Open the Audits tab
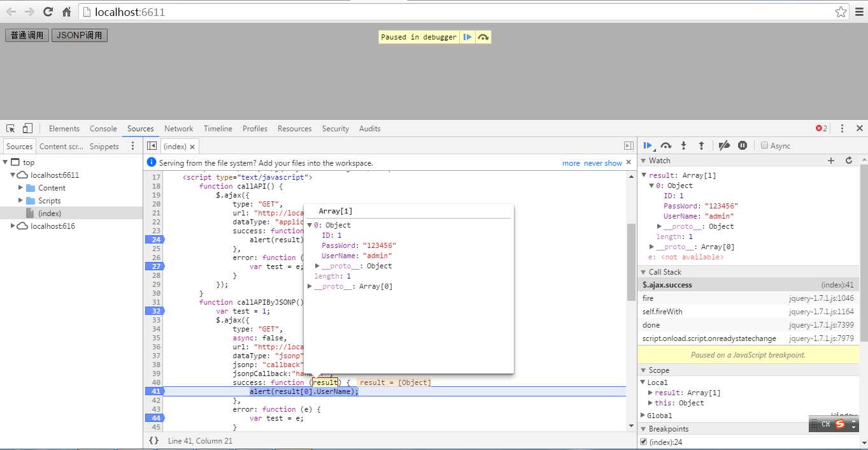 coord(370,128)
